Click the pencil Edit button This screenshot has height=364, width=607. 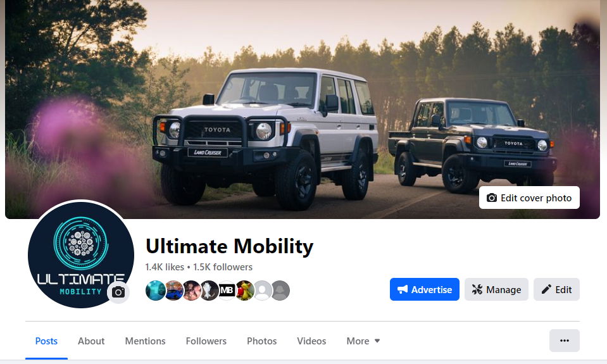click(x=556, y=289)
